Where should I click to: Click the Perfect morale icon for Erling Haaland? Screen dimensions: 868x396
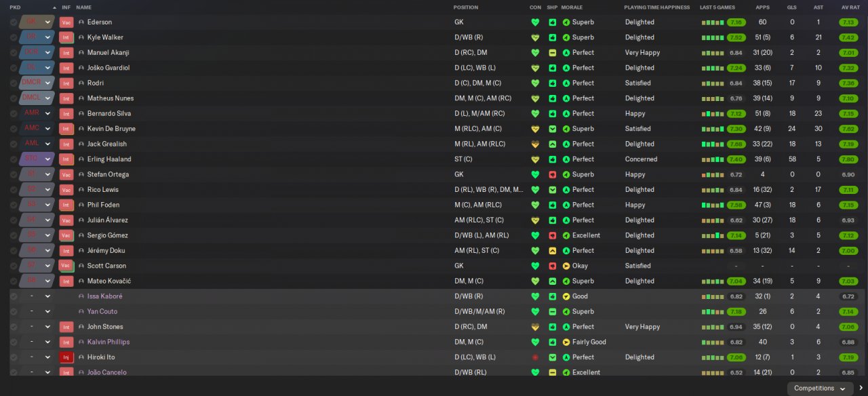[566, 159]
